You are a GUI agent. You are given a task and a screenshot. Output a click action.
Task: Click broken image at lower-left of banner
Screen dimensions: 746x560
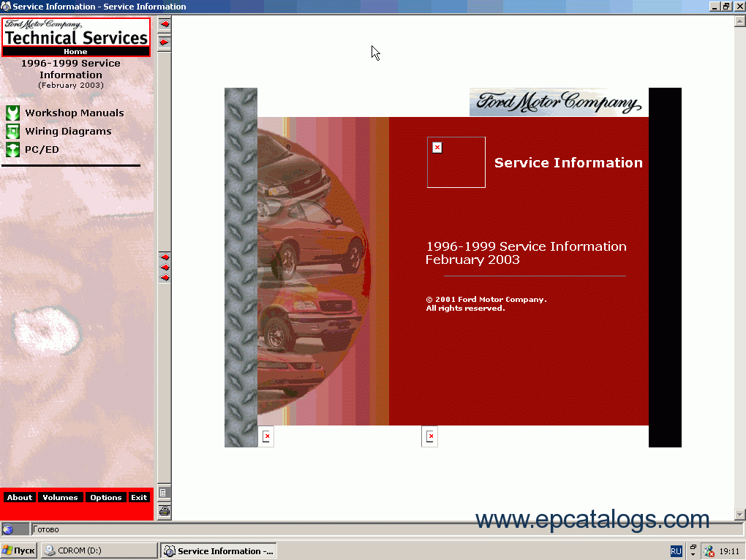[266, 436]
